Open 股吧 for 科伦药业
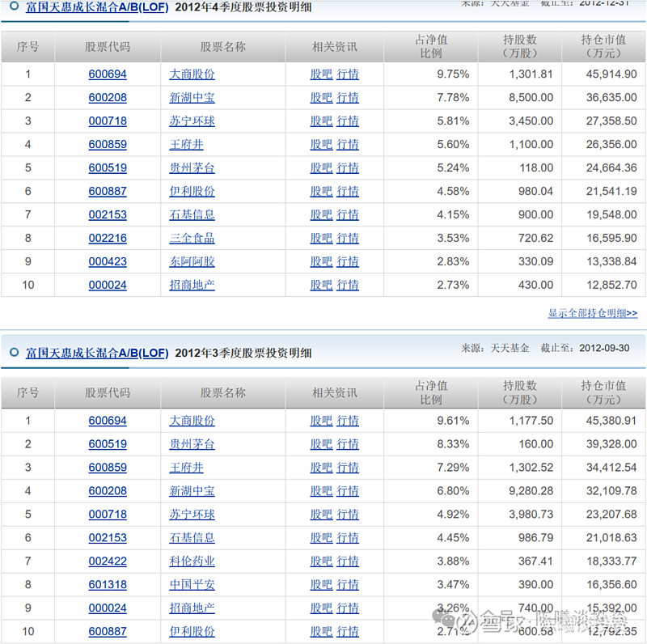The width and height of the screenshot is (647, 644). coord(321,561)
